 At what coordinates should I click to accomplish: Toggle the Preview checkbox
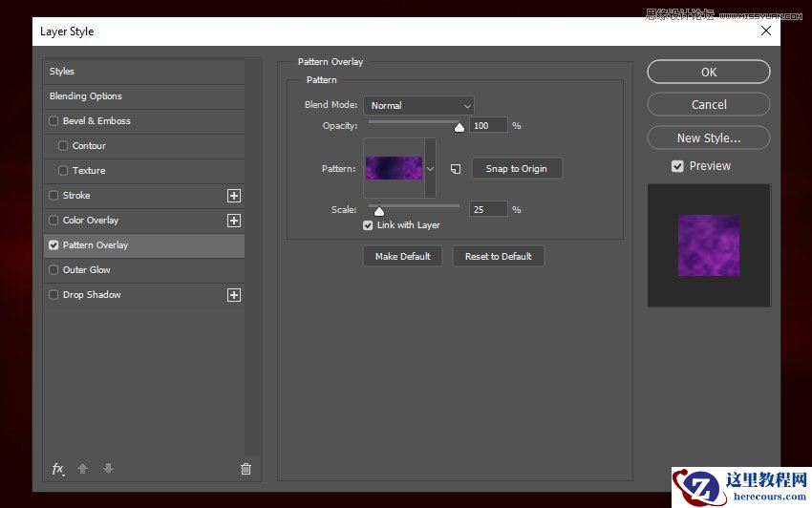pos(677,166)
